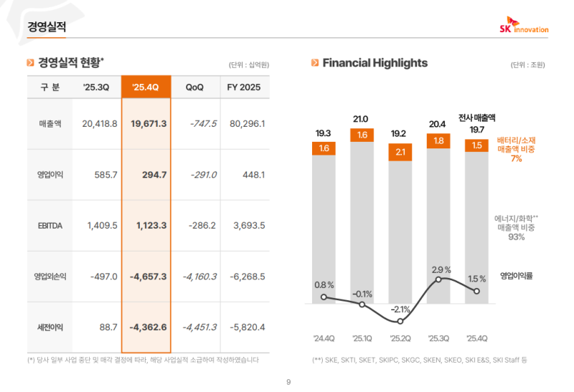The width and height of the screenshot is (574, 392).
Task: Select the EBITDA row label
Action: (x=50, y=225)
